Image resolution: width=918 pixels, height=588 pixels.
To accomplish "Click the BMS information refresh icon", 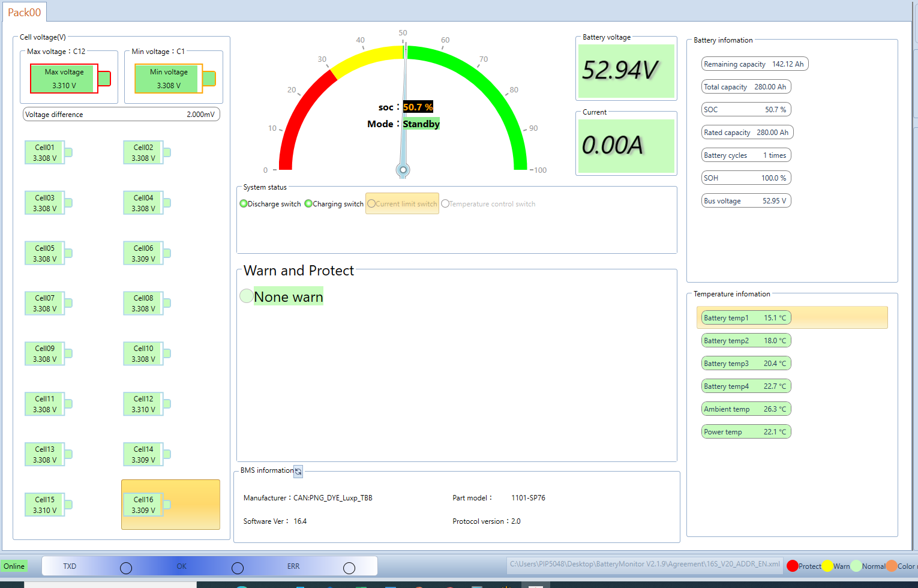I will (x=298, y=472).
